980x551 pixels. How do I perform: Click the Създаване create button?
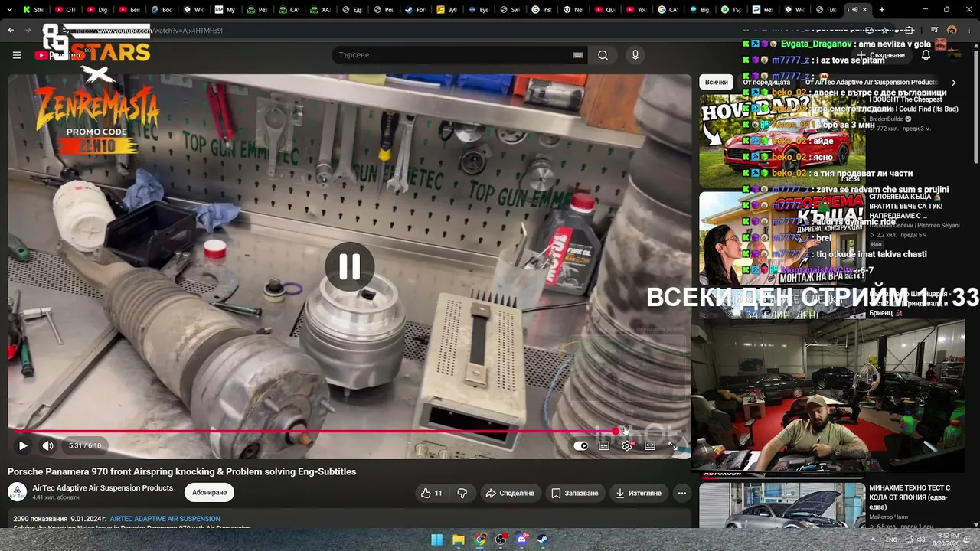pyautogui.click(x=883, y=55)
